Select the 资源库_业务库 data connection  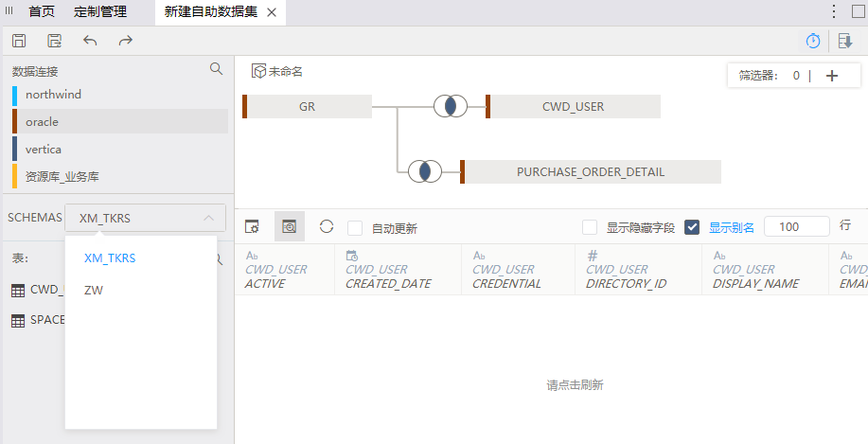click(120, 177)
